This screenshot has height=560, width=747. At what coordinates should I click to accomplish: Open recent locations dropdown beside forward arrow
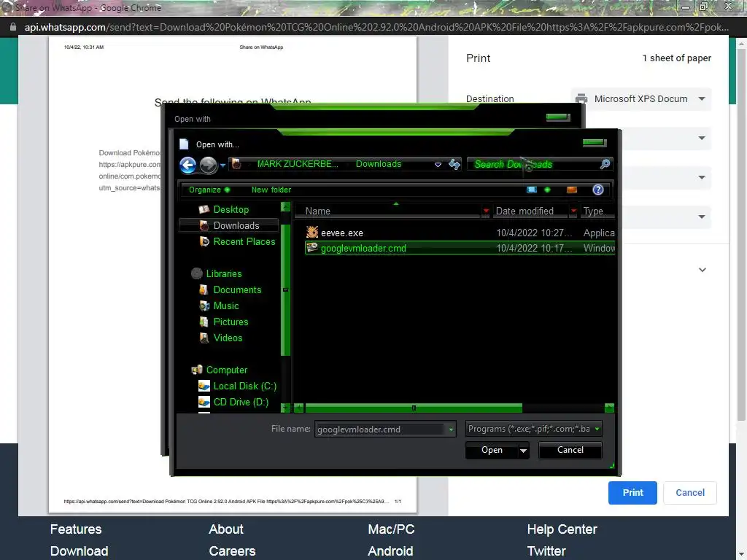click(x=222, y=166)
